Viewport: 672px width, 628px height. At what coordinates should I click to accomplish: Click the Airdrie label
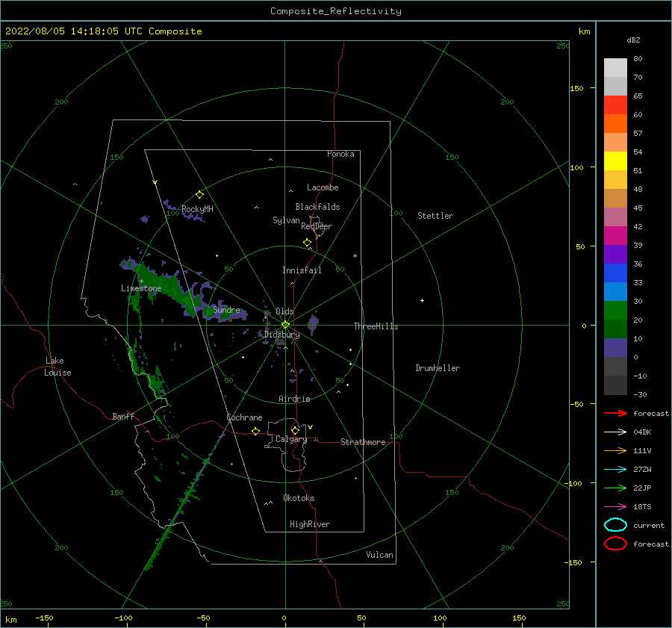[x=294, y=399]
